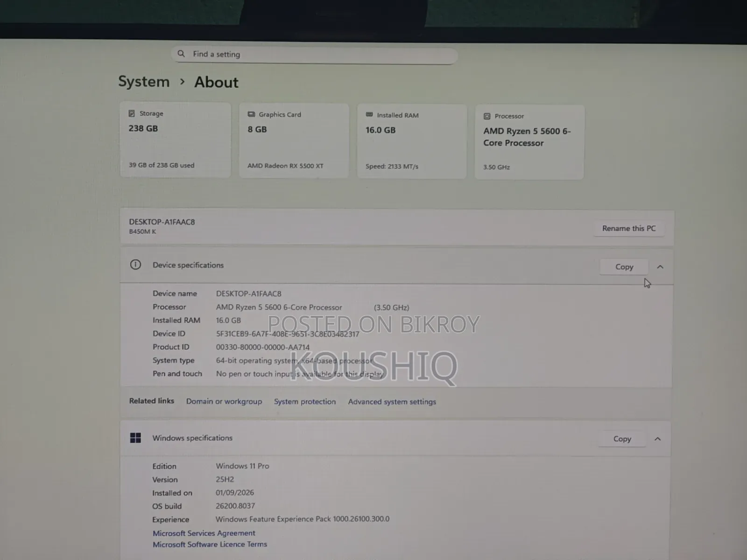Click the Installed RAM icon

(369, 115)
